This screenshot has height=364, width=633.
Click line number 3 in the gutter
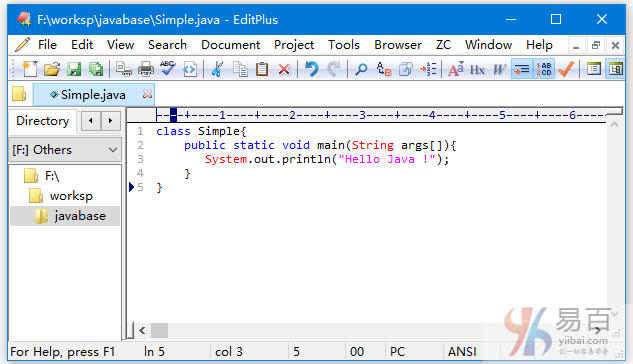pos(140,159)
